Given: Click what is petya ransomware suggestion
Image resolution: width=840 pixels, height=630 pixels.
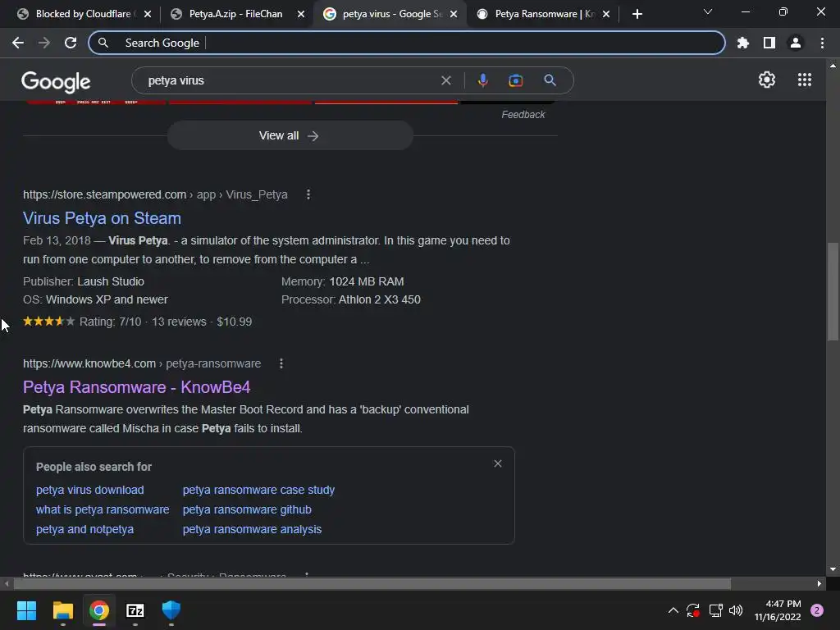Looking at the screenshot, I should [x=103, y=509].
